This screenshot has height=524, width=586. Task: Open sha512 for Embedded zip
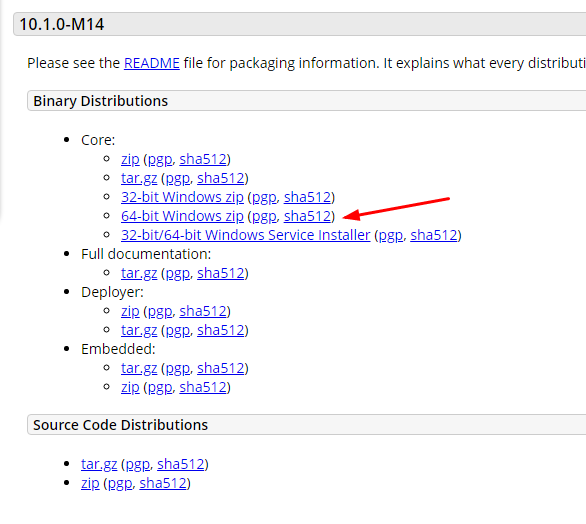203,388
